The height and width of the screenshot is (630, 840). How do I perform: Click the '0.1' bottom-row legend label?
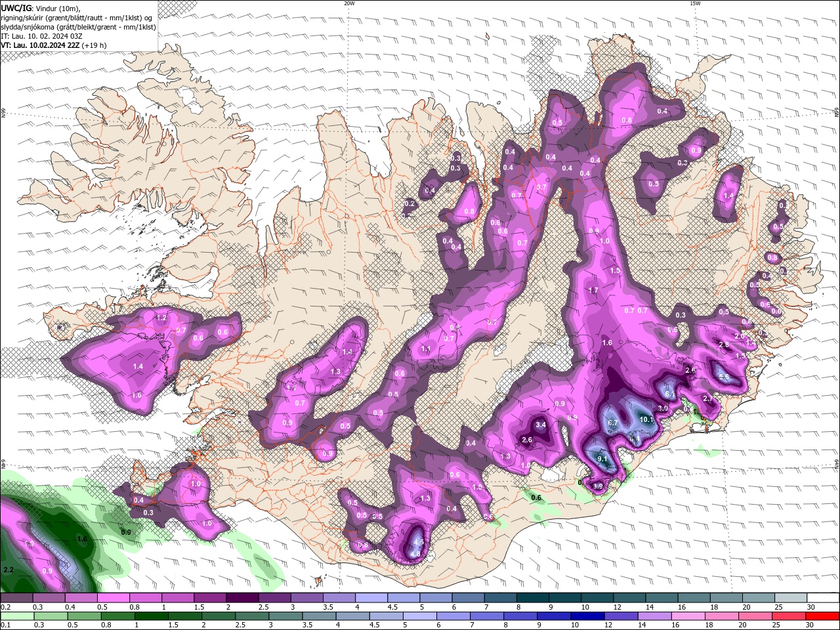click(6, 625)
